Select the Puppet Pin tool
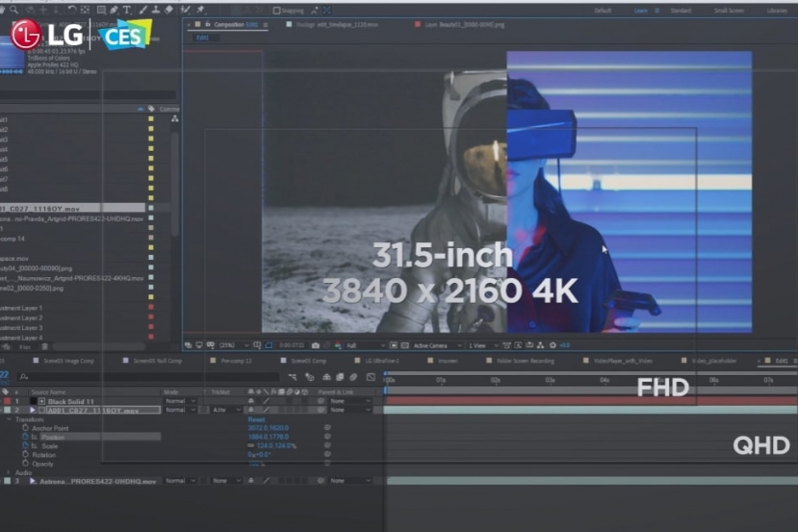This screenshot has height=532, width=798. (200, 10)
